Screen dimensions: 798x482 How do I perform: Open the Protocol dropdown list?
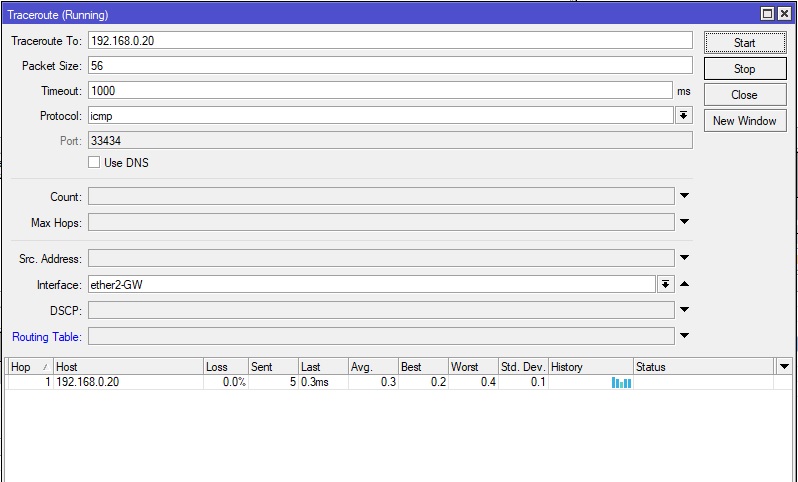click(x=683, y=116)
